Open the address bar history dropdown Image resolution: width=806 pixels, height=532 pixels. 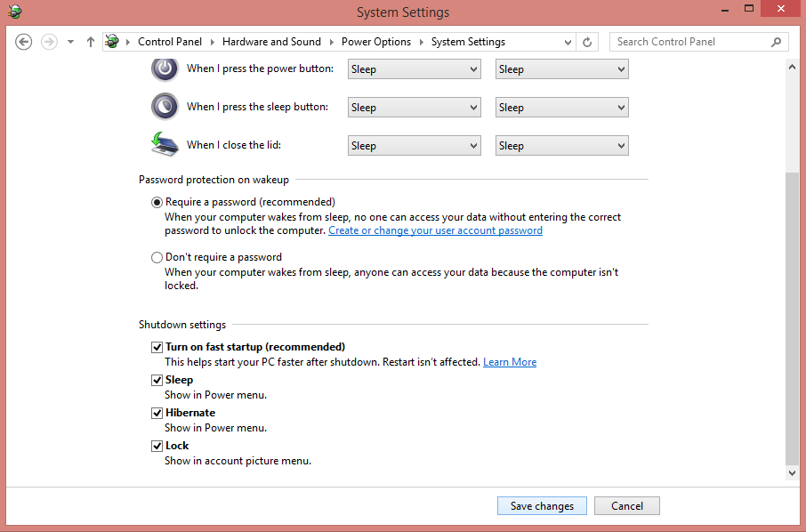pyautogui.click(x=568, y=42)
